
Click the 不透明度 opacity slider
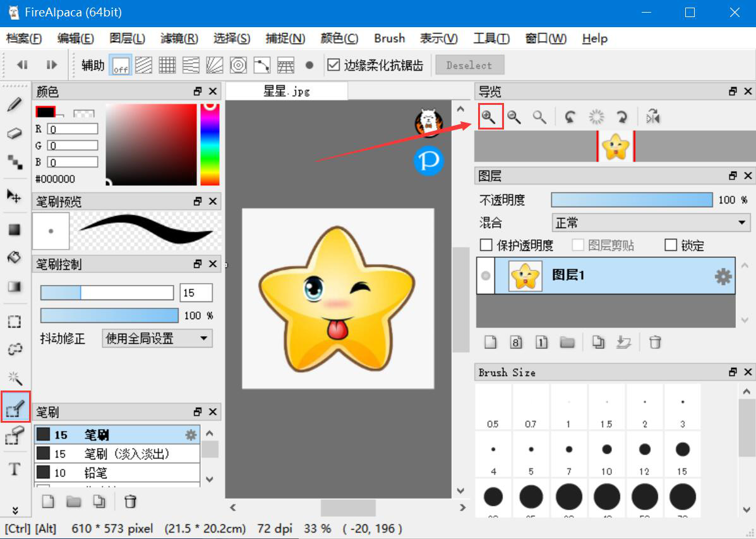632,200
